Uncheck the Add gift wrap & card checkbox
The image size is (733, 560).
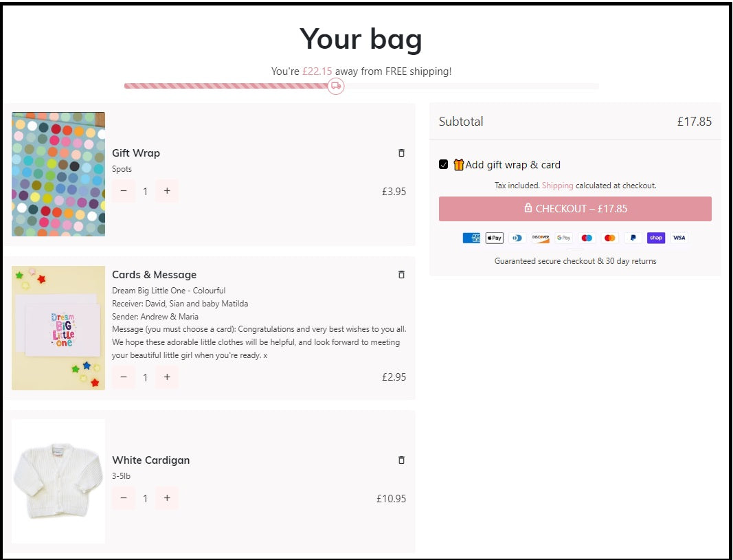pyautogui.click(x=444, y=165)
